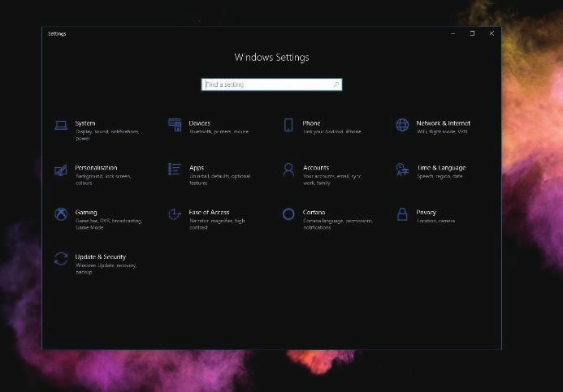Select the Personalisation label
The width and height of the screenshot is (563, 392).
point(96,168)
